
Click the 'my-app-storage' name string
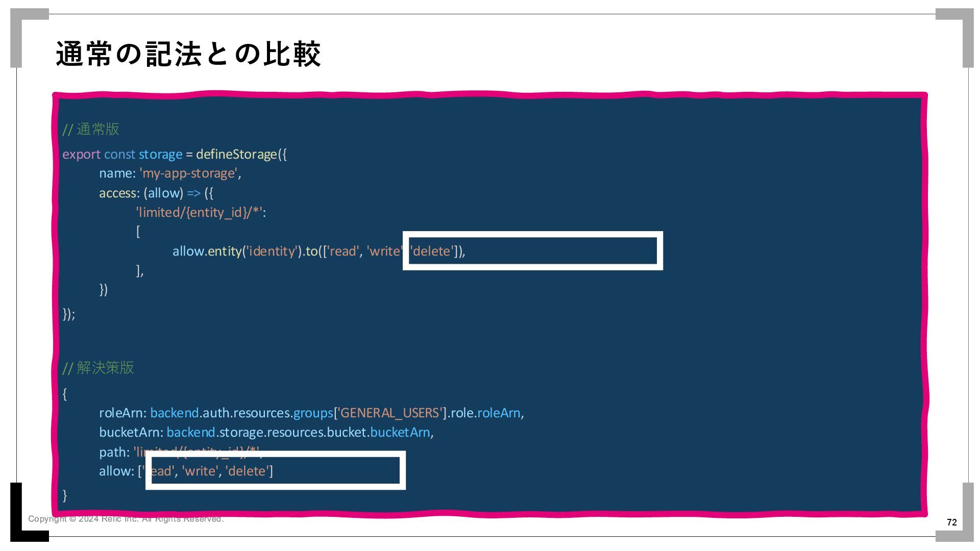(x=188, y=173)
